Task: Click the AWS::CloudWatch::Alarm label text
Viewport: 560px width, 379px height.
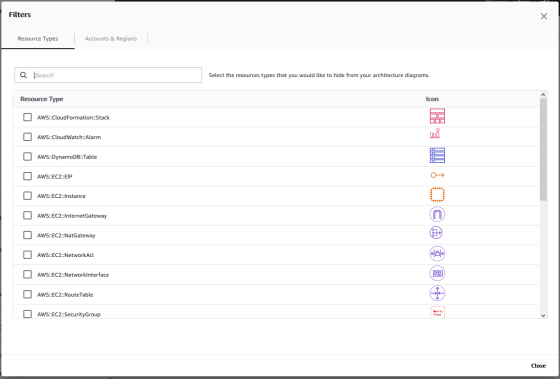Action: pyautogui.click(x=69, y=137)
